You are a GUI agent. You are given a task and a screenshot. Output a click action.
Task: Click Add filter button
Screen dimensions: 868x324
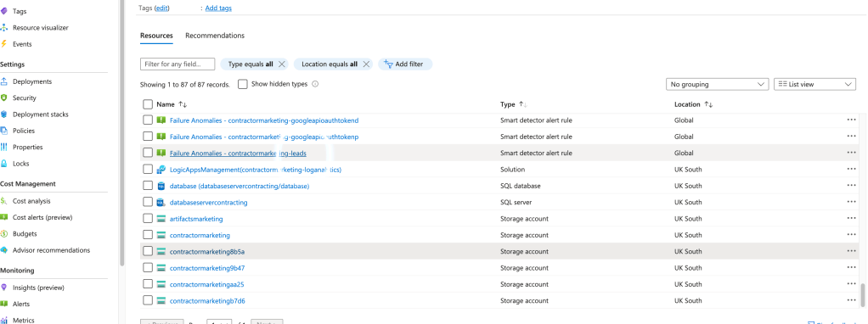pyautogui.click(x=404, y=64)
